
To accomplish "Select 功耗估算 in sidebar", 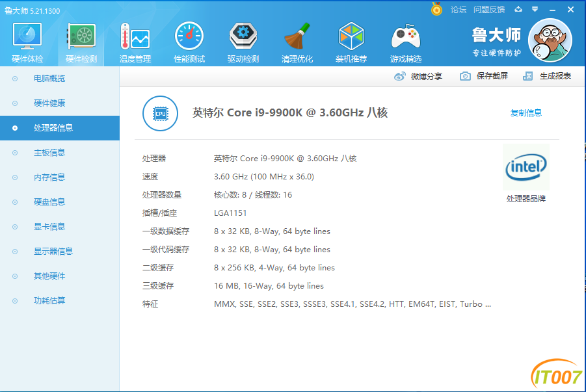I will pyautogui.click(x=60, y=300).
